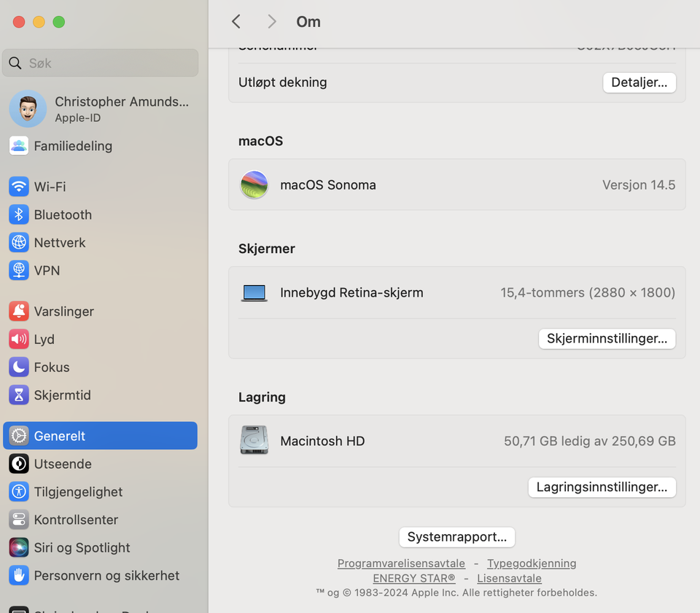Click the macOS Sonoma name text

point(328,184)
